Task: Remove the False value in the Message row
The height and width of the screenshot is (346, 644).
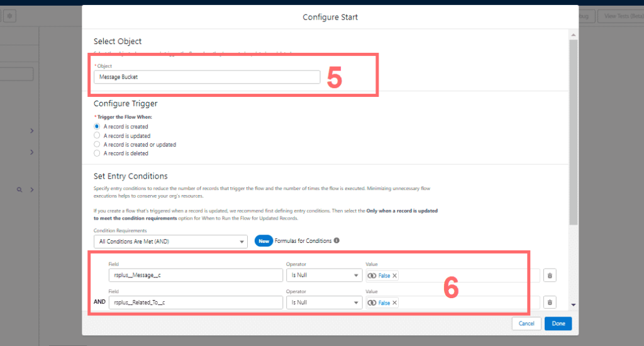Action: tap(394, 276)
